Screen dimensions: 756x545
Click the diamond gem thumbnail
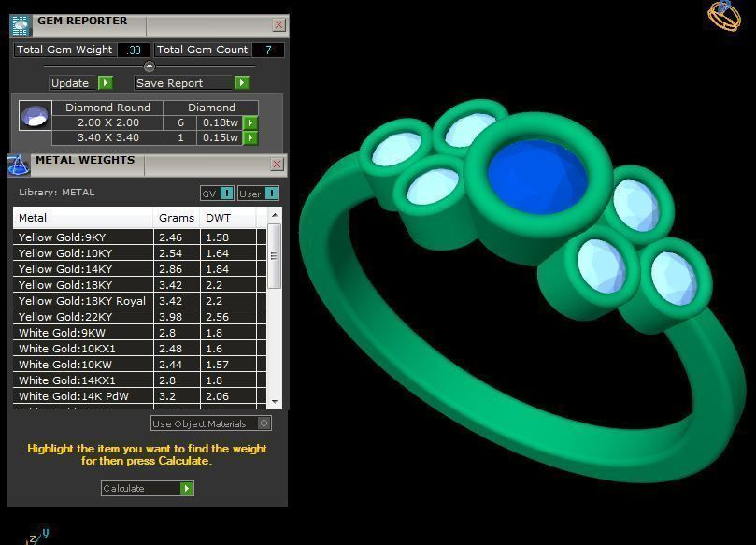[36, 116]
